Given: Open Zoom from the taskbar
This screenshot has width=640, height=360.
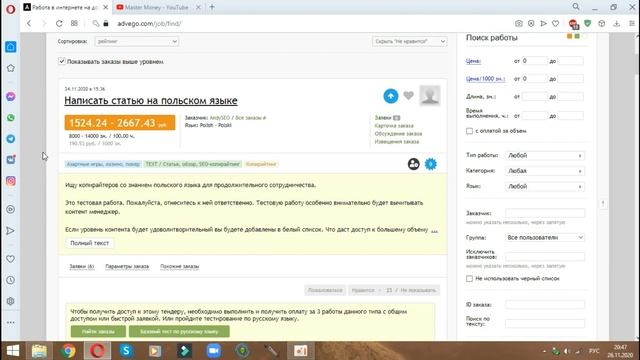Looking at the screenshot, I should tap(213, 351).
